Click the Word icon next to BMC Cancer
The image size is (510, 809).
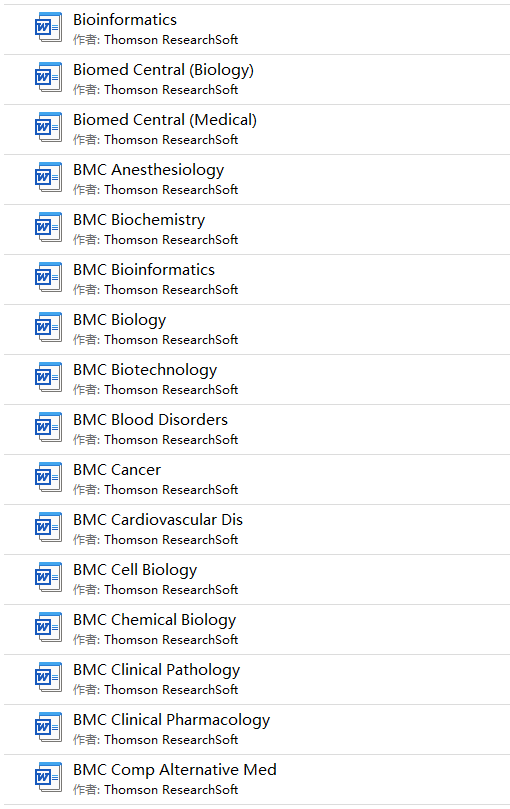(x=49, y=478)
